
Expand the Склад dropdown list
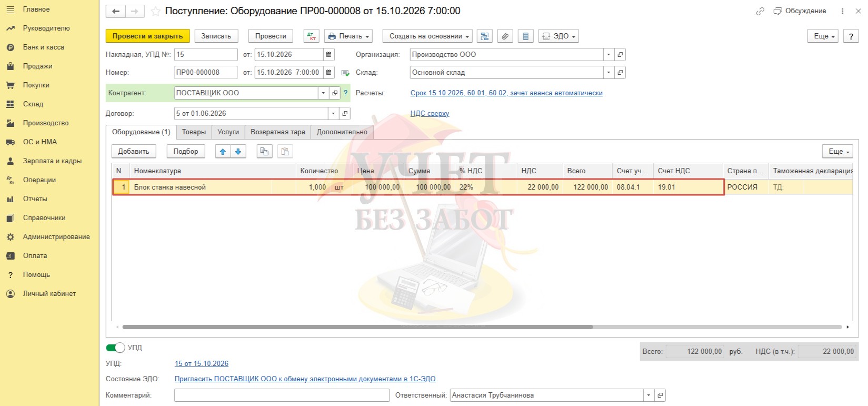[609, 72]
